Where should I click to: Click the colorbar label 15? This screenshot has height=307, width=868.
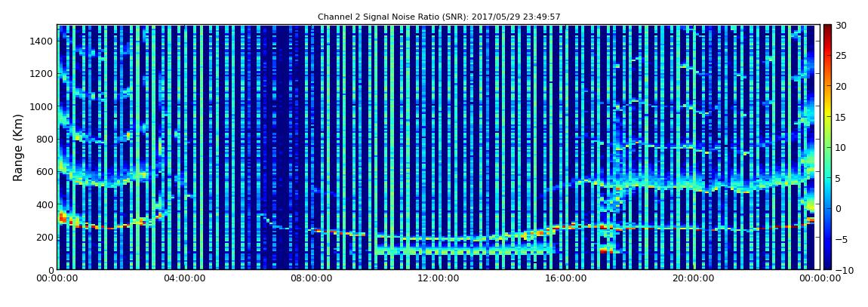(842, 117)
